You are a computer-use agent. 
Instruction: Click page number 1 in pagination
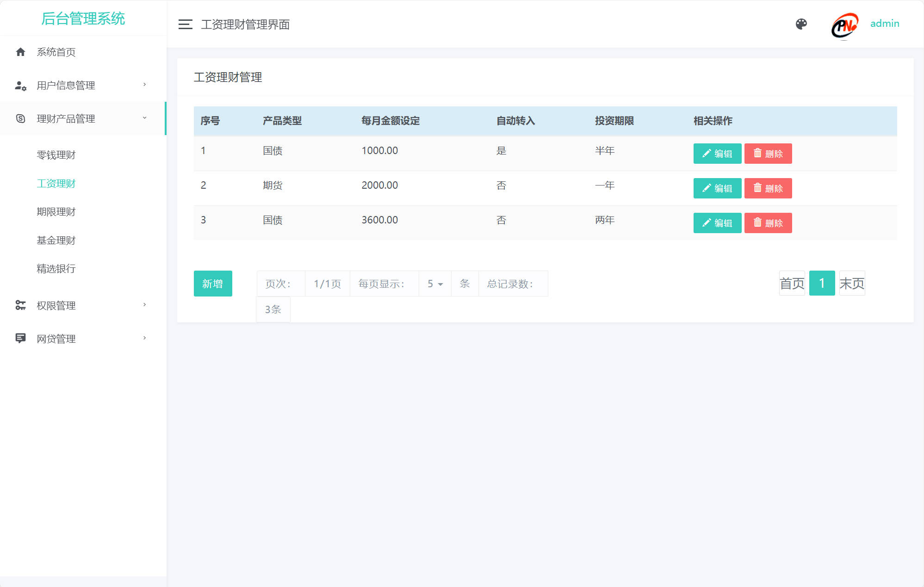click(822, 283)
